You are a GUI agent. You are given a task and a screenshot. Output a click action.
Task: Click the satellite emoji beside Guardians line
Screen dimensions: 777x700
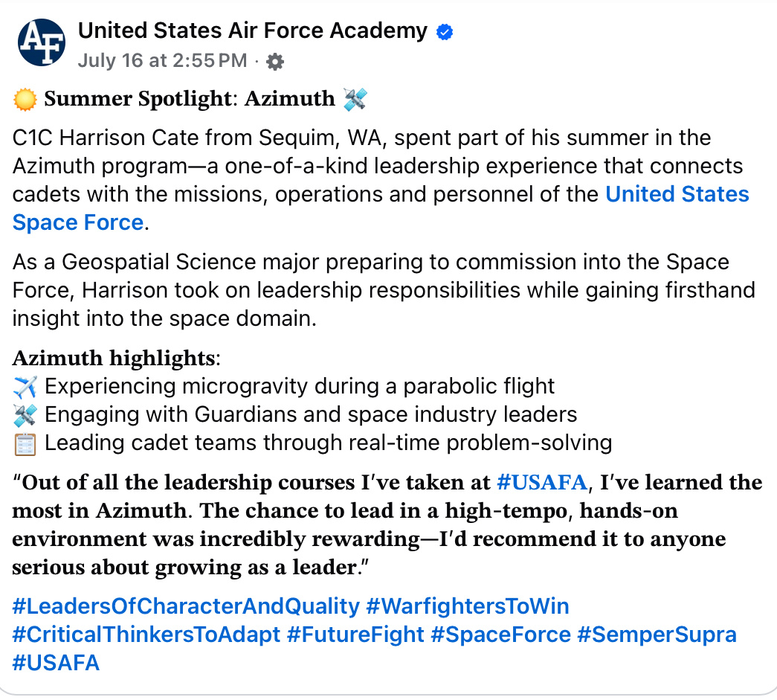25,415
